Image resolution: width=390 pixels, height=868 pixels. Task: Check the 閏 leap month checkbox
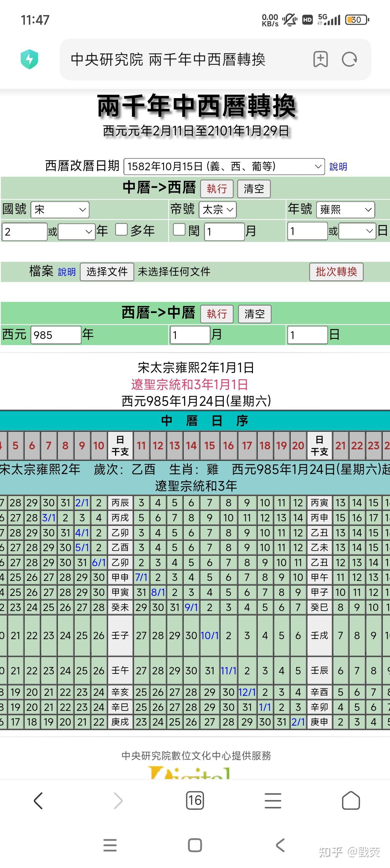179,229
